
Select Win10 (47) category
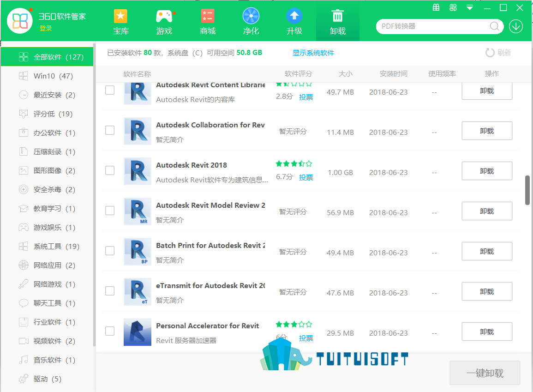[47, 76]
